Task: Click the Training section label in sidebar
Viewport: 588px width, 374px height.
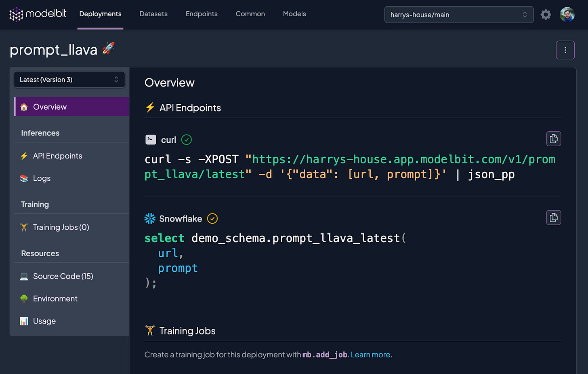Action: (x=35, y=205)
